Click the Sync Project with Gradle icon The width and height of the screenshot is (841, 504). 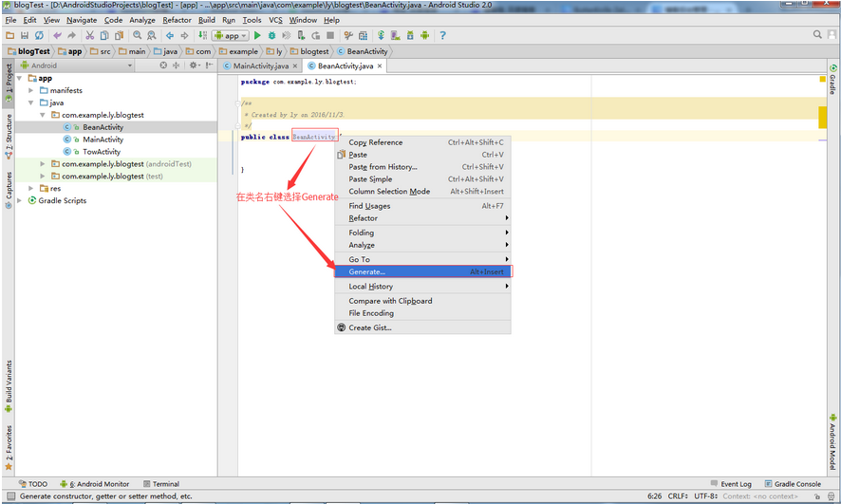(381, 35)
